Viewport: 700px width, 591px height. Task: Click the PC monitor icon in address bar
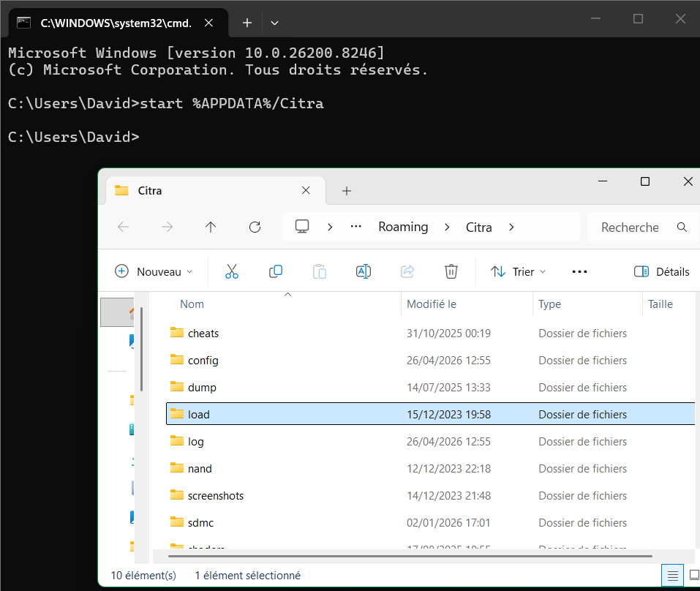click(x=302, y=226)
